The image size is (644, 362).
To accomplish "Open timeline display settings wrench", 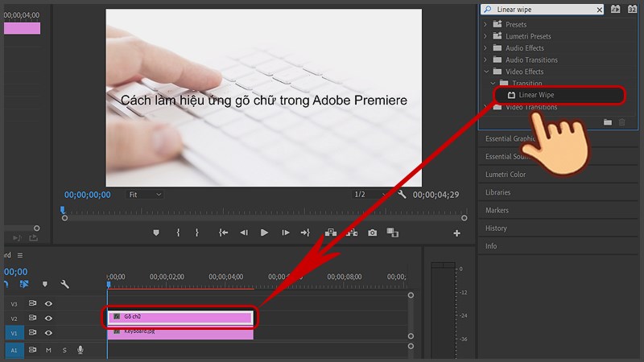I will pyautogui.click(x=64, y=284).
